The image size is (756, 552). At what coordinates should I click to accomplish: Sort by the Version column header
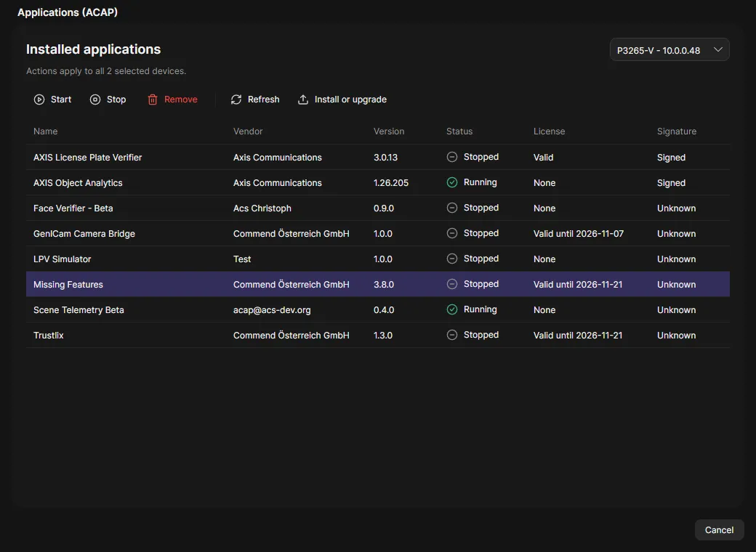click(x=389, y=131)
